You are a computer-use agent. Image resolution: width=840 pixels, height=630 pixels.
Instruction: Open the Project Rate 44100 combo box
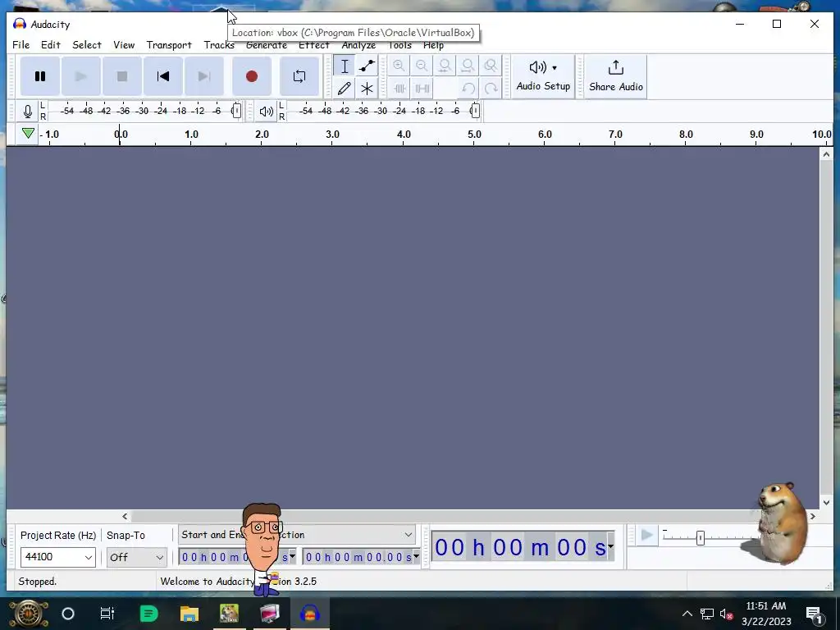click(58, 557)
